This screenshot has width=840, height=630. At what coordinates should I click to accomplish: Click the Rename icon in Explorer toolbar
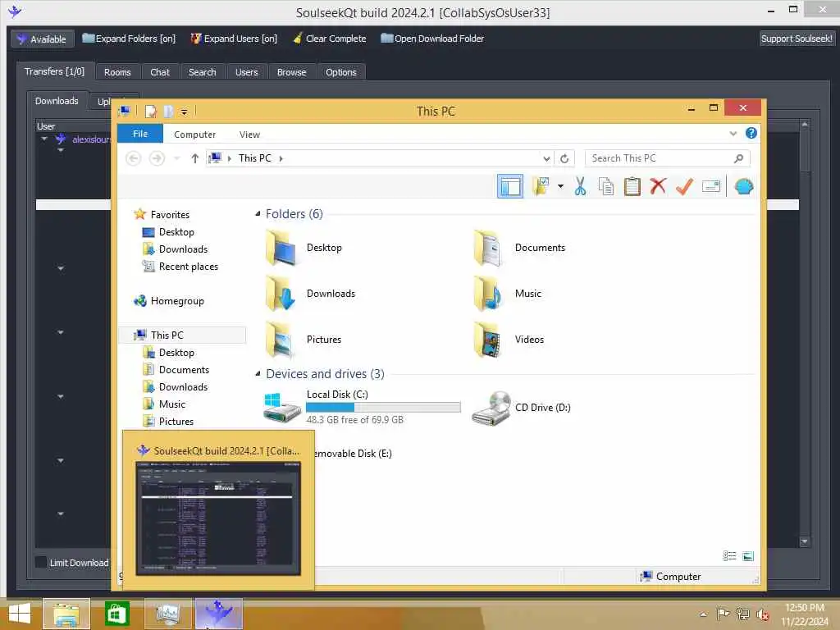click(711, 186)
